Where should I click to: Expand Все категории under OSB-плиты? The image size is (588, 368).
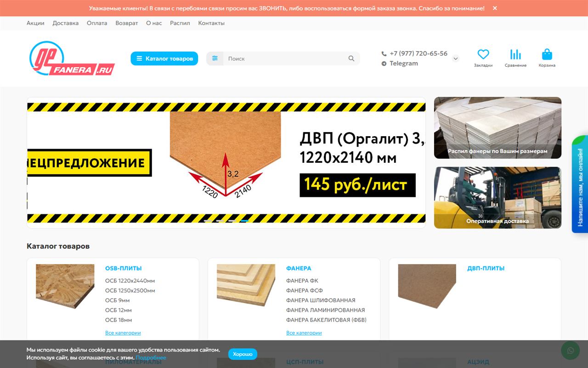tap(123, 333)
